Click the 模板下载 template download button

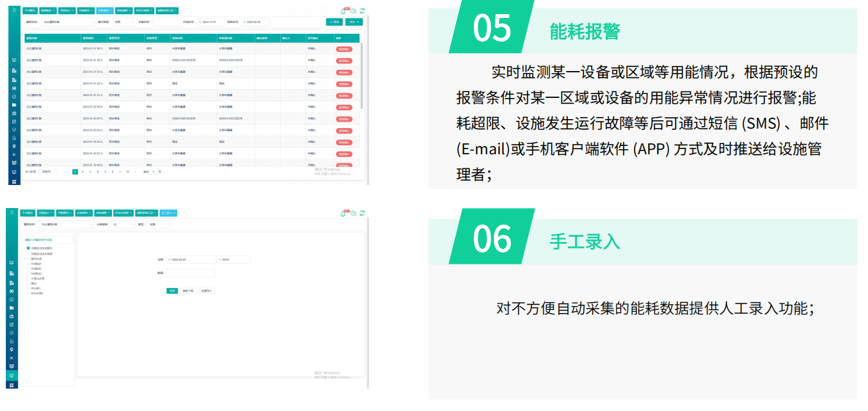188,291
